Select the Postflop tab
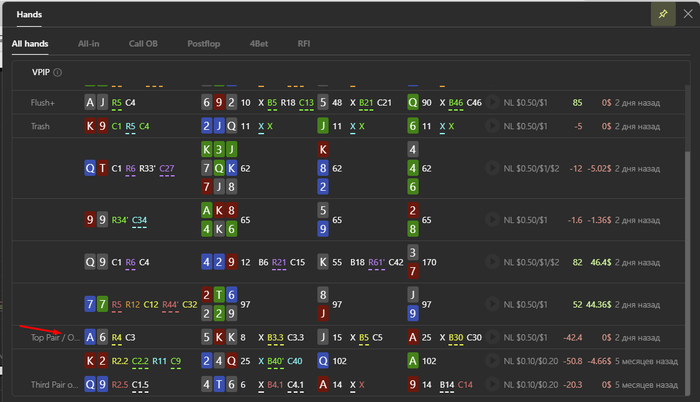The width and height of the screenshot is (700, 402). [204, 44]
